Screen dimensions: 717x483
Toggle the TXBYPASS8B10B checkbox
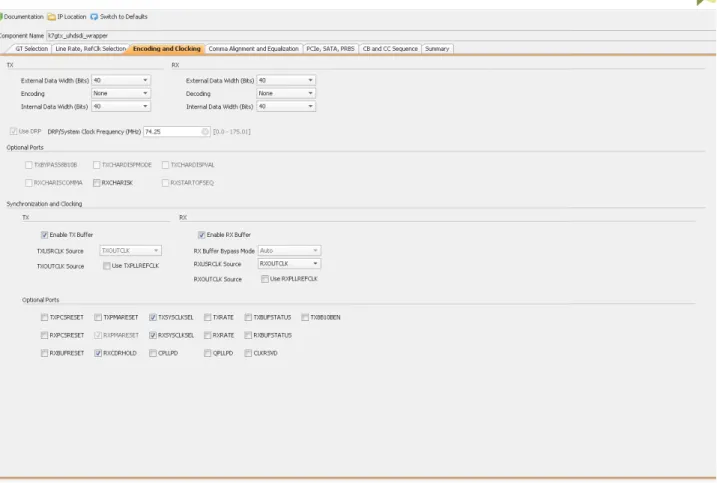(29, 165)
